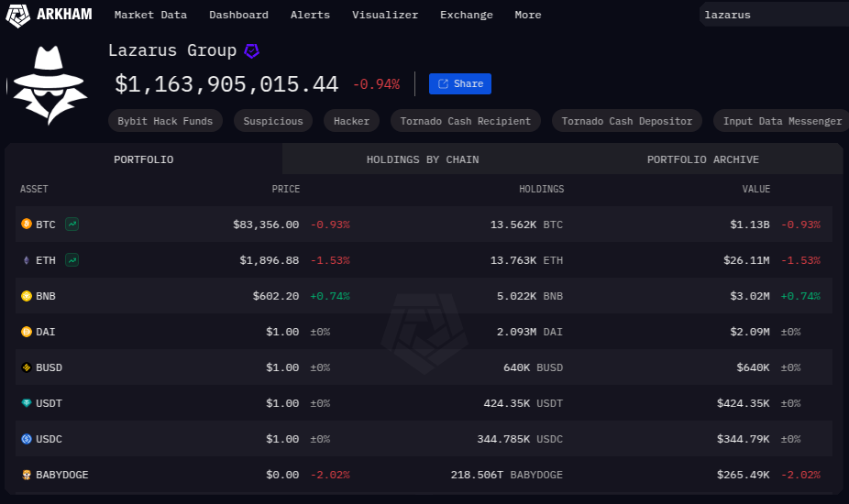Open the DAI asset name
849x504 pixels.
pos(46,332)
